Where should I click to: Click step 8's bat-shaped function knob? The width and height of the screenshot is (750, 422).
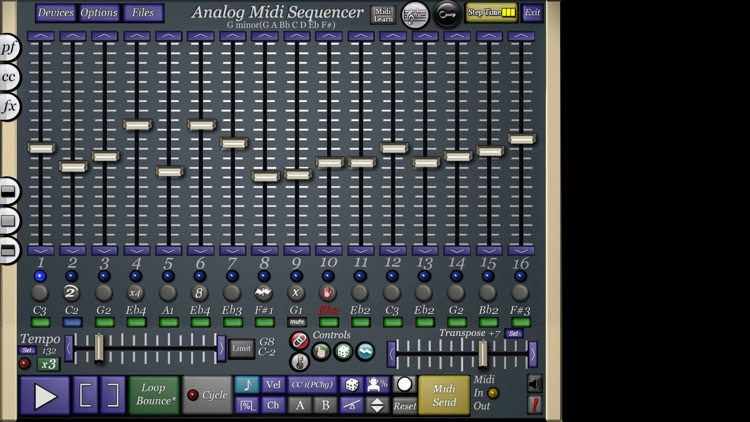[x=263, y=292]
